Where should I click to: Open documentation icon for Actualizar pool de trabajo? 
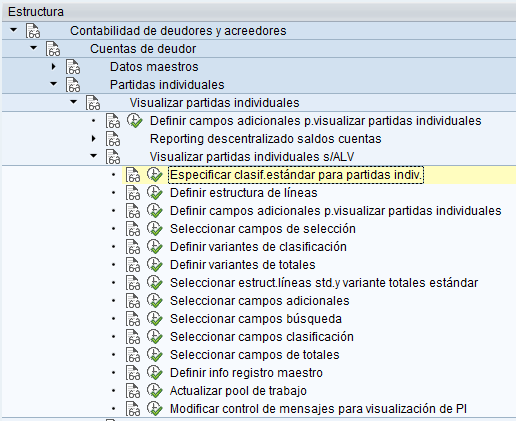[133, 391]
